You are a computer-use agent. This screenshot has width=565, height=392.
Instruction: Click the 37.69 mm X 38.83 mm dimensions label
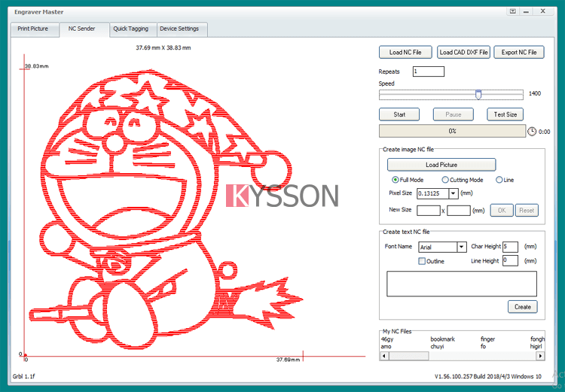click(163, 47)
